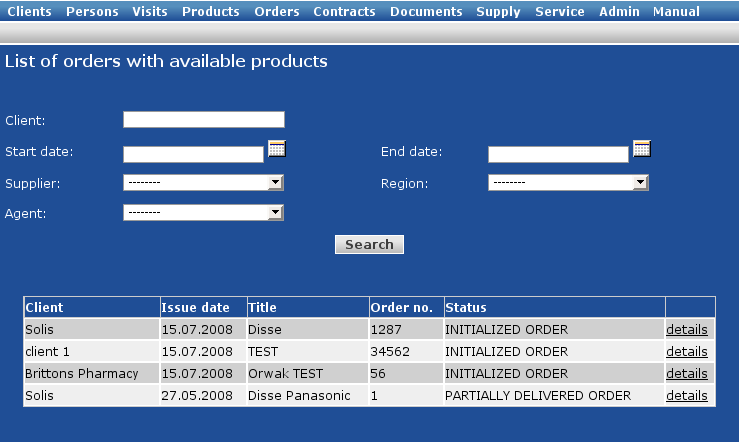Select the client 1 cell

92,351
